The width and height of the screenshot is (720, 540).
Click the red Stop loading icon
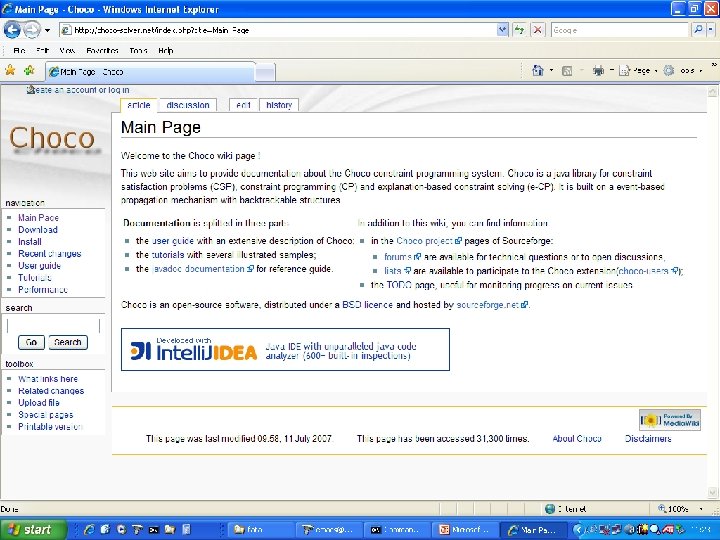537,30
